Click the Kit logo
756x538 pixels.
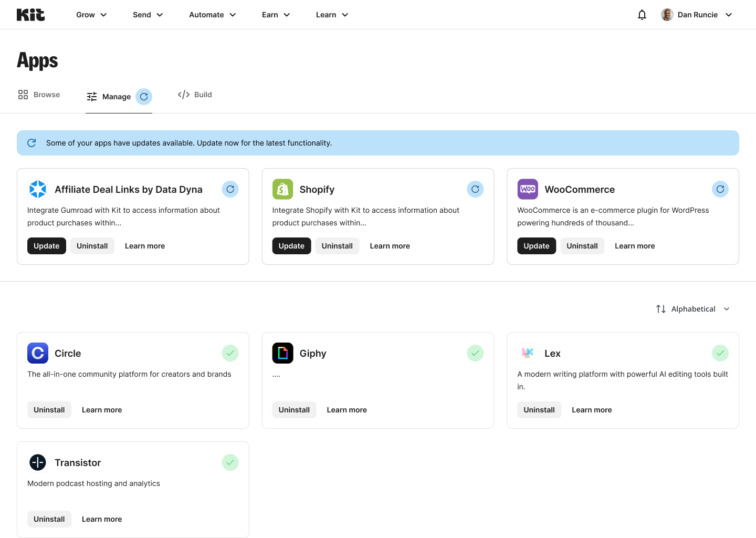click(x=30, y=15)
